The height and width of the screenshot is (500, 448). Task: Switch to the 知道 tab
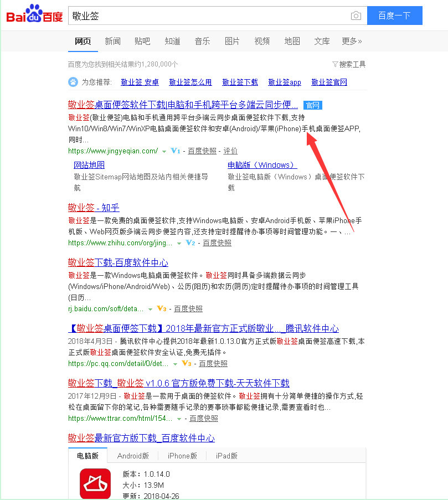tap(173, 41)
